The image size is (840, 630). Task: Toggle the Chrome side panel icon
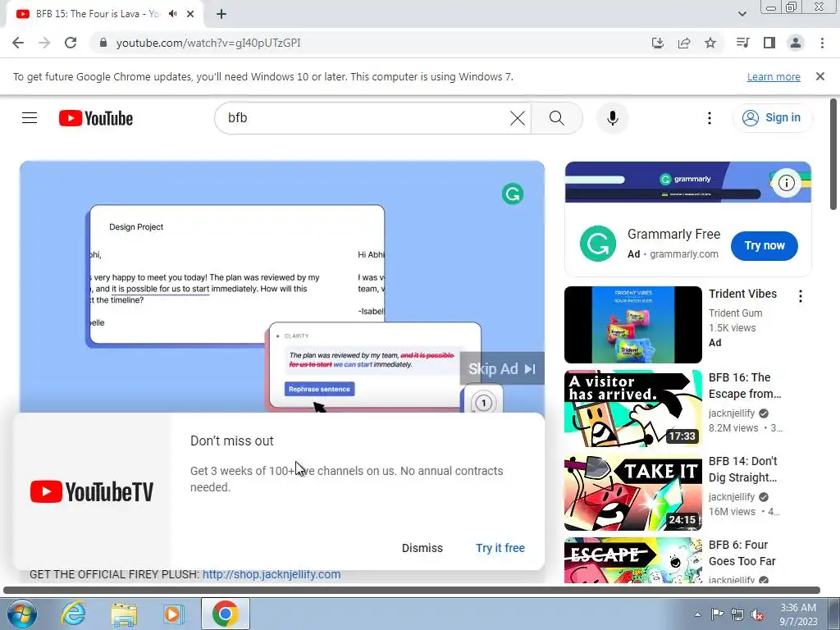point(769,43)
